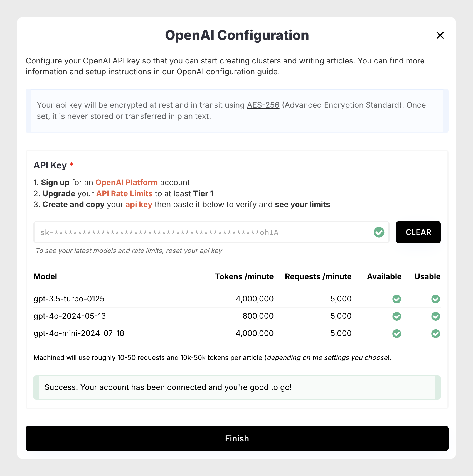Click the masked API key input field

click(x=203, y=232)
